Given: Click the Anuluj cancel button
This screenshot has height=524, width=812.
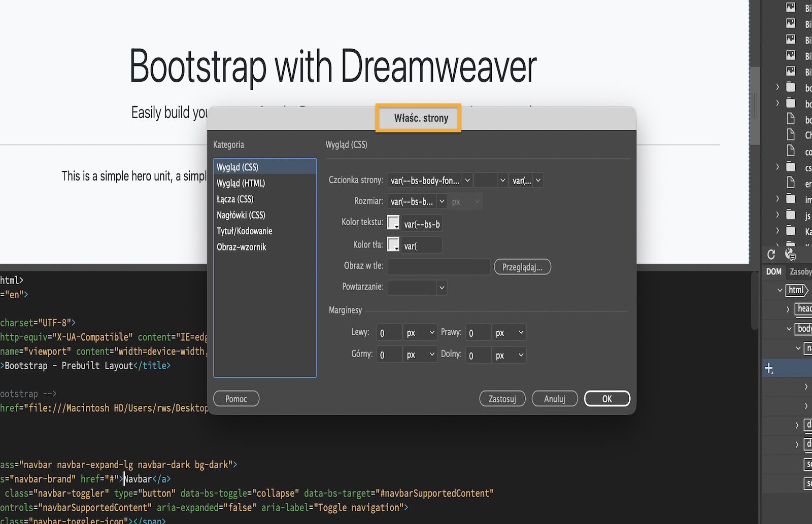Looking at the screenshot, I should (555, 399).
